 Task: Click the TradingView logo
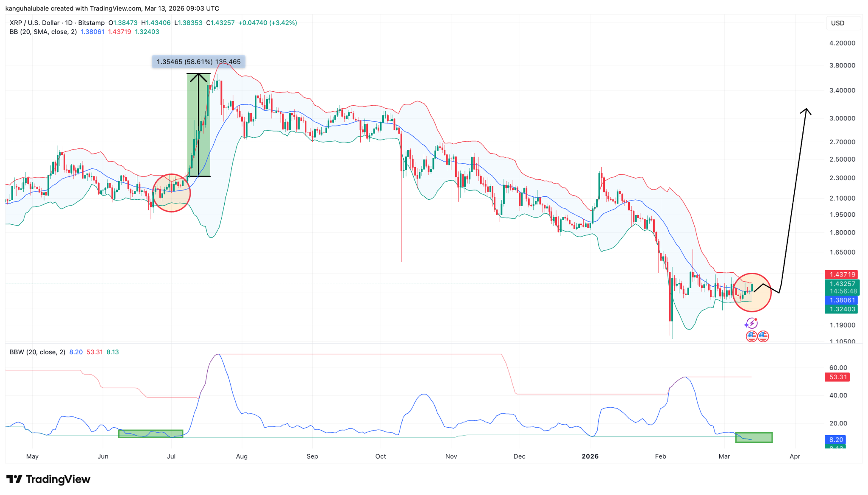click(x=49, y=479)
